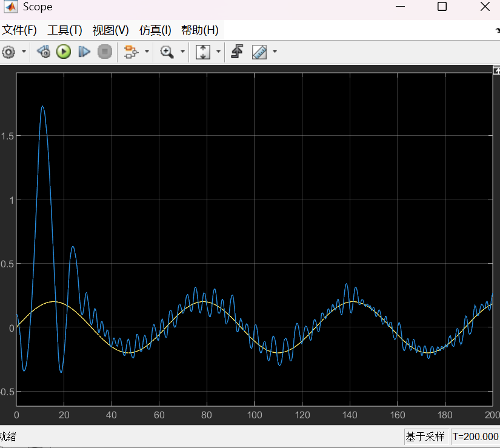
Task: Open dropdown arrow beside Measurements ruler icon
Action: click(x=275, y=52)
